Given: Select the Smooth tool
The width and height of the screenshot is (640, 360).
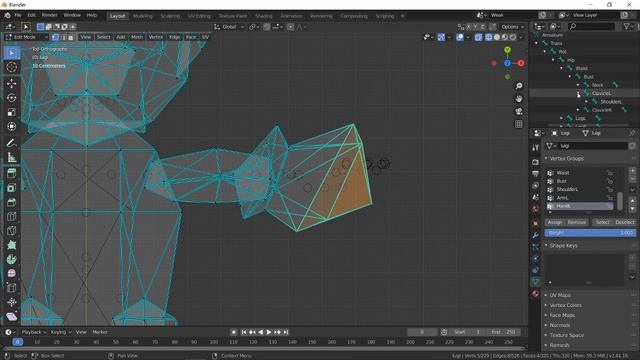Looking at the screenshot, I should click(x=11, y=273).
